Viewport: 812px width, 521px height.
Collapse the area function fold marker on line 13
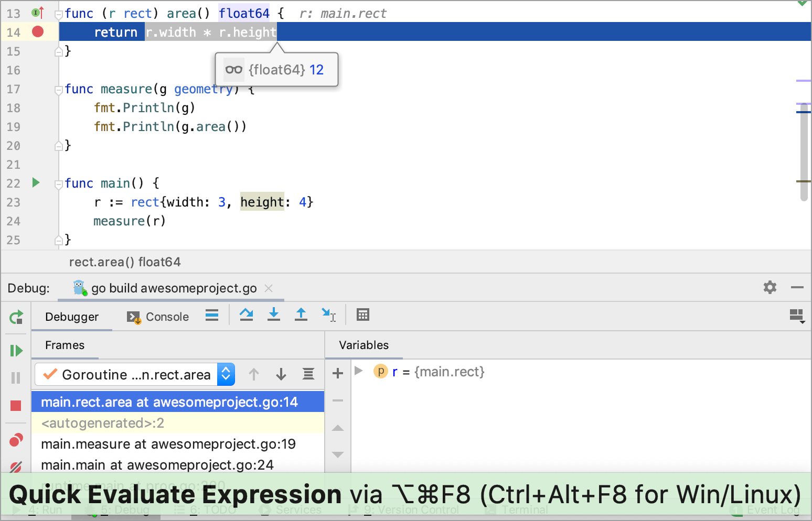(59, 14)
